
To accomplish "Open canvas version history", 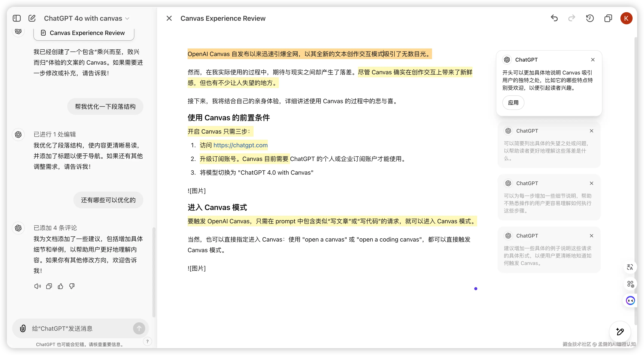I will pos(590,18).
